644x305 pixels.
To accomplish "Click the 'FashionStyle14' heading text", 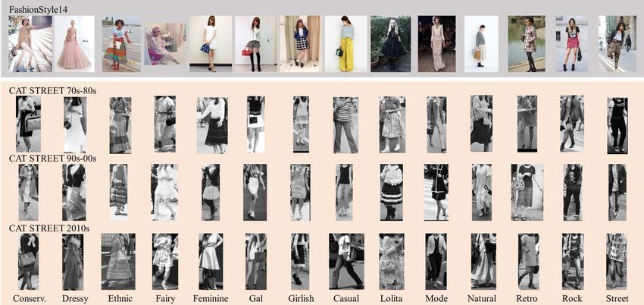I will pyautogui.click(x=36, y=8).
